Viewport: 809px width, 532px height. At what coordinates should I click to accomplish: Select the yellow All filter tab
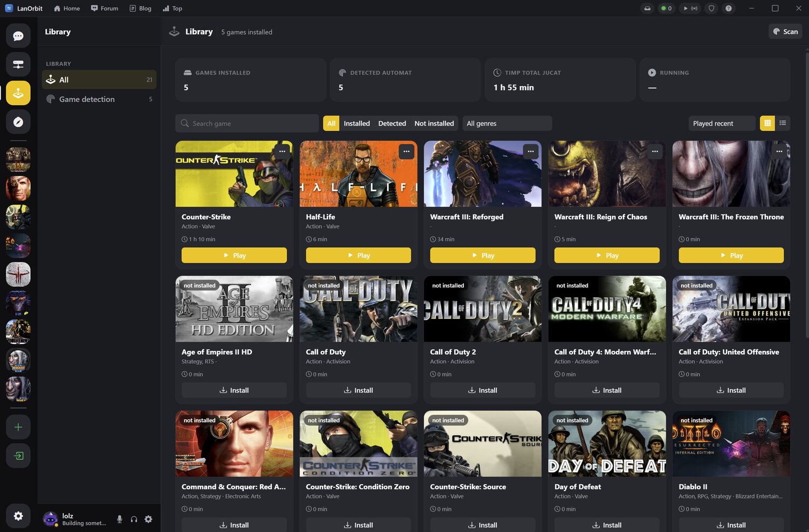[331, 123]
